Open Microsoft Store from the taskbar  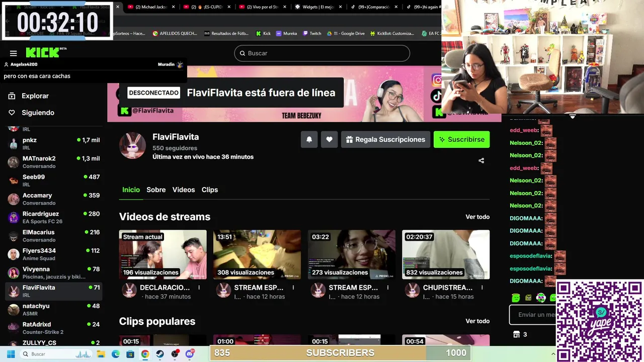pos(130,354)
